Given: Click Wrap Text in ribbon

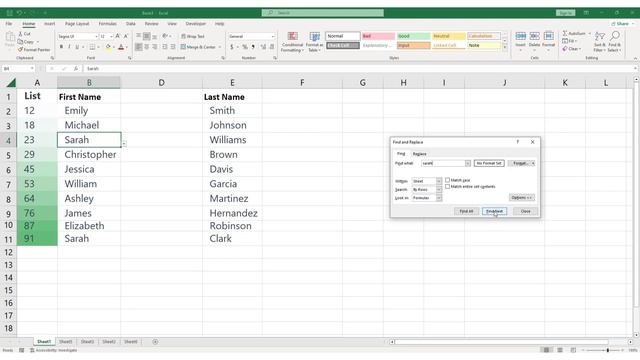Looking at the screenshot, I should pyautogui.click(x=193, y=36).
